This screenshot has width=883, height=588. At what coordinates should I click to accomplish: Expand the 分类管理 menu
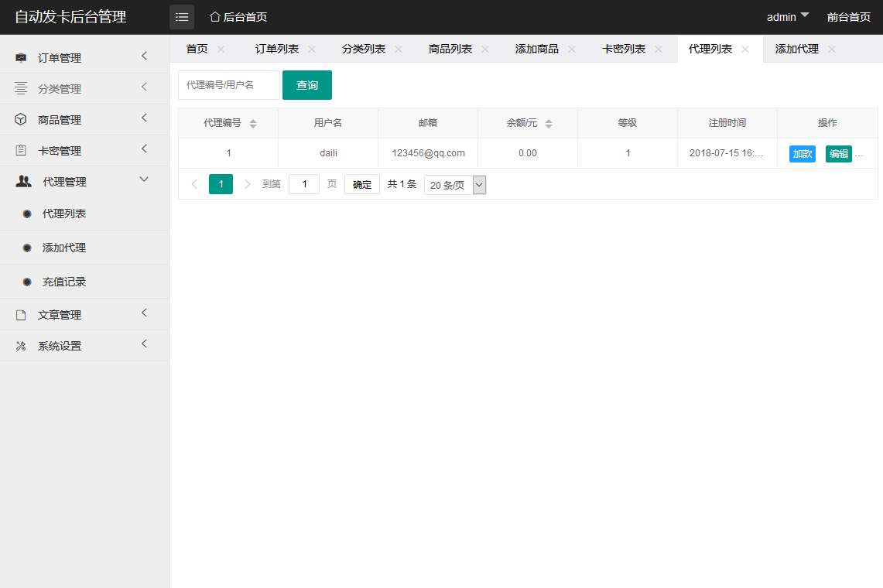[84, 89]
